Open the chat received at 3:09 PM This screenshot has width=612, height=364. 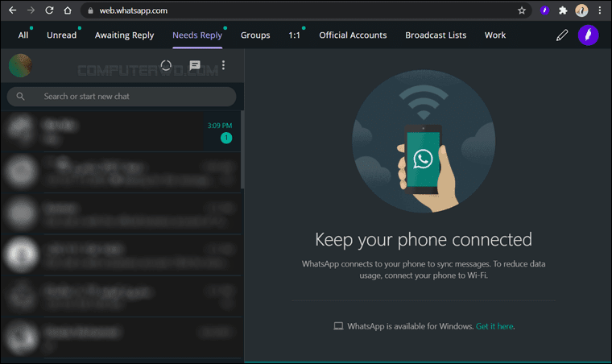coord(121,131)
